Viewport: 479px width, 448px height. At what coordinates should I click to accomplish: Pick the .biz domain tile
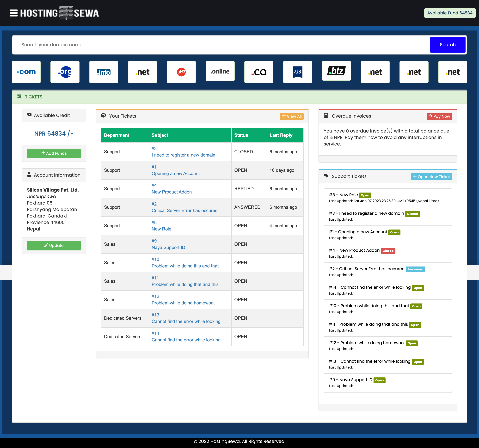(x=336, y=71)
